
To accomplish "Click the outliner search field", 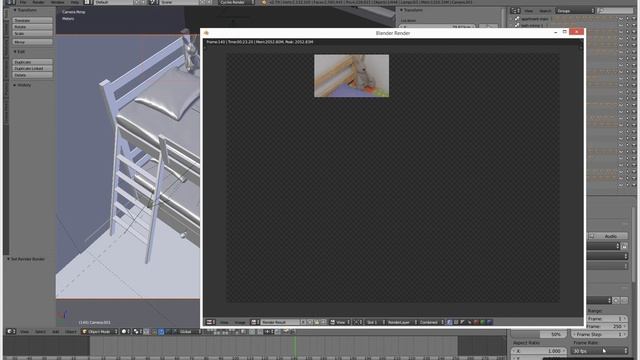I will (x=616, y=11).
